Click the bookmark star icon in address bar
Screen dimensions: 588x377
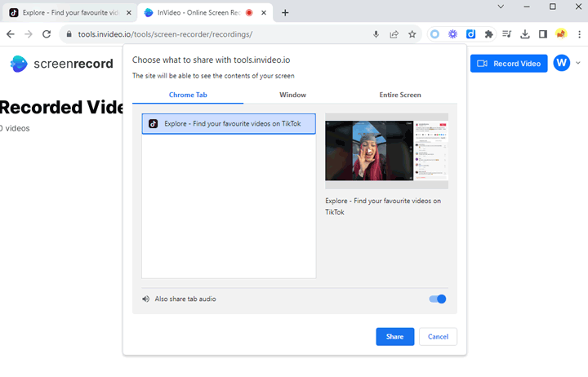[x=412, y=34]
